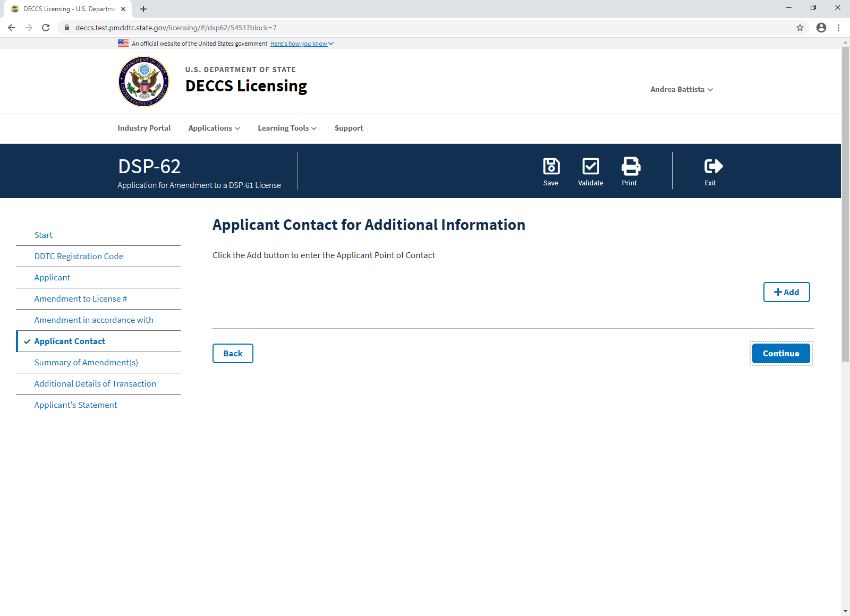The height and width of the screenshot is (616, 850).
Task: Open the browser profile account icon
Action: point(821,28)
